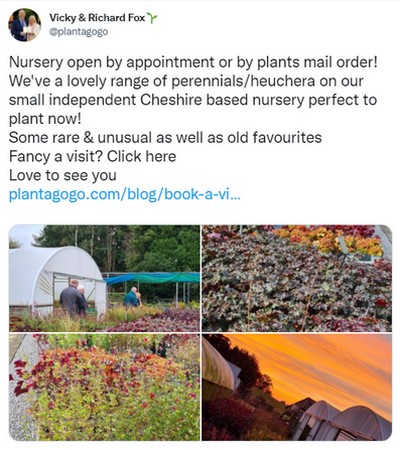Screen dimensions: 400x450
Task: Click the man in dark jacket in photo
Action: (71, 299)
